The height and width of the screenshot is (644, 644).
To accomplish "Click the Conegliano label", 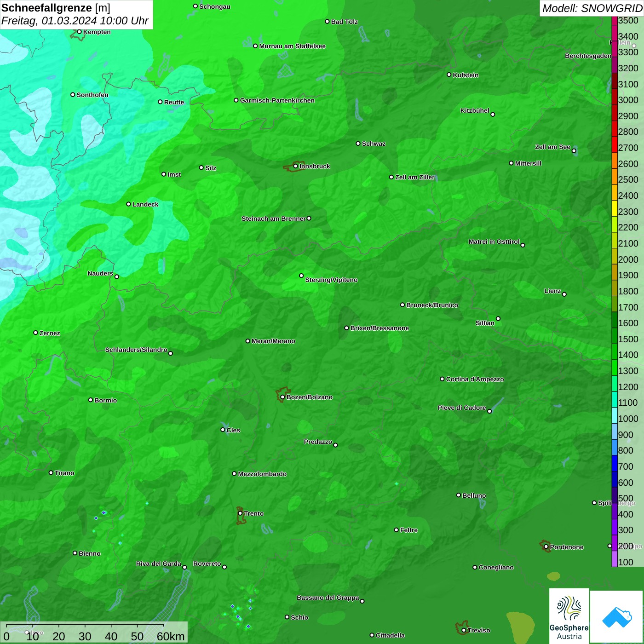I will pos(496,567).
